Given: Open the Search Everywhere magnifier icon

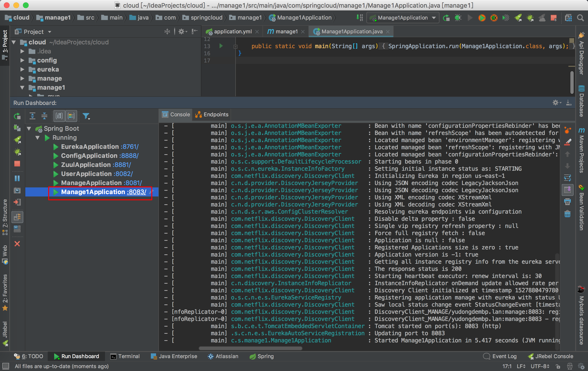Looking at the screenshot, I should click(580, 18).
